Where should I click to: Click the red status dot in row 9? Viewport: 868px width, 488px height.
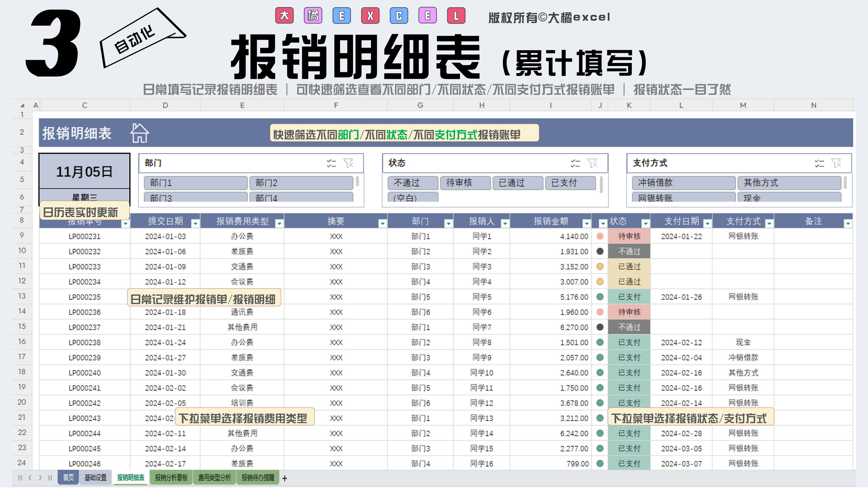tap(600, 236)
